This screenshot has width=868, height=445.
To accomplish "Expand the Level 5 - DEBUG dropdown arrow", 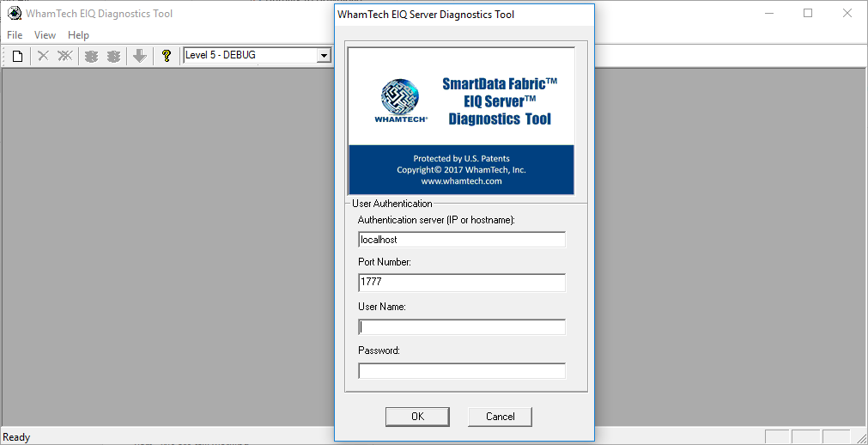I will [x=324, y=56].
